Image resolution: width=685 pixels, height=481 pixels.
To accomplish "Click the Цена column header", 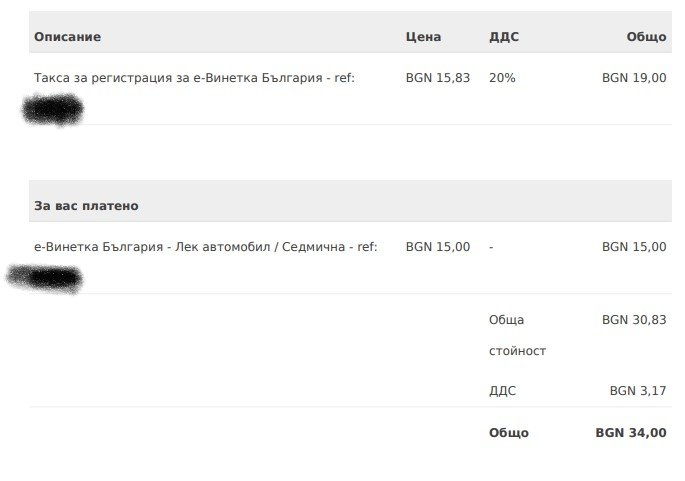I will click(423, 37).
